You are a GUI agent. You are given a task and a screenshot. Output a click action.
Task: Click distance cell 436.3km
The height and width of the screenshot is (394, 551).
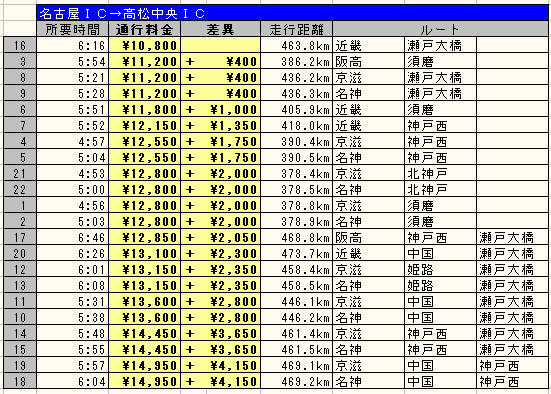pos(297,93)
